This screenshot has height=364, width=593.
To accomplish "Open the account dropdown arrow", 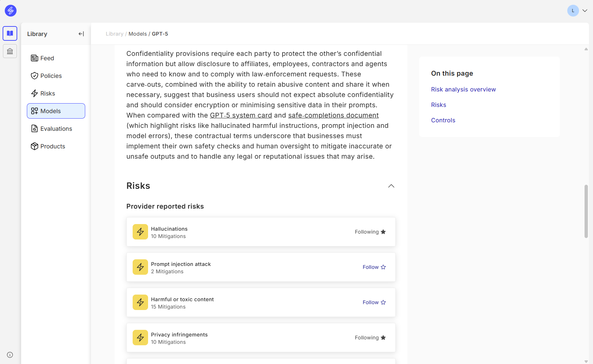I will point(585,11).
